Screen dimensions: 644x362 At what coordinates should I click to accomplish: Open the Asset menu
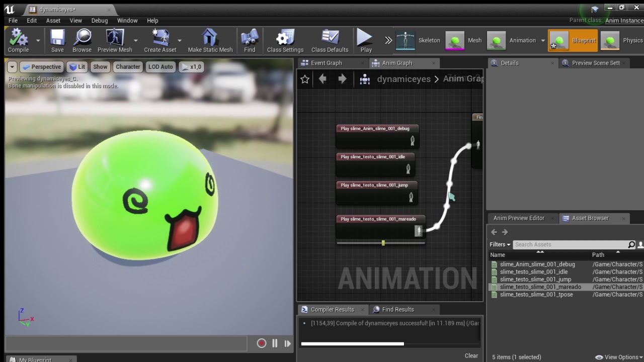point(53,21)
